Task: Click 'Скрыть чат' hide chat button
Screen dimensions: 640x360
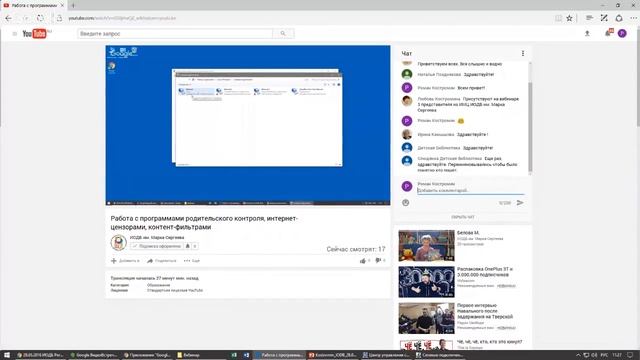Action: 463,217
